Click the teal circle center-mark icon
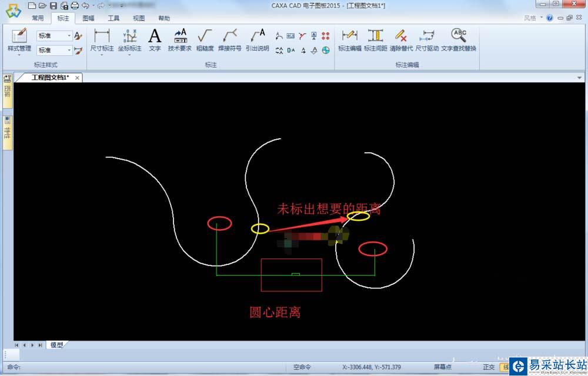The height and width of the screenshot is (376, 588). click(326, 50)
